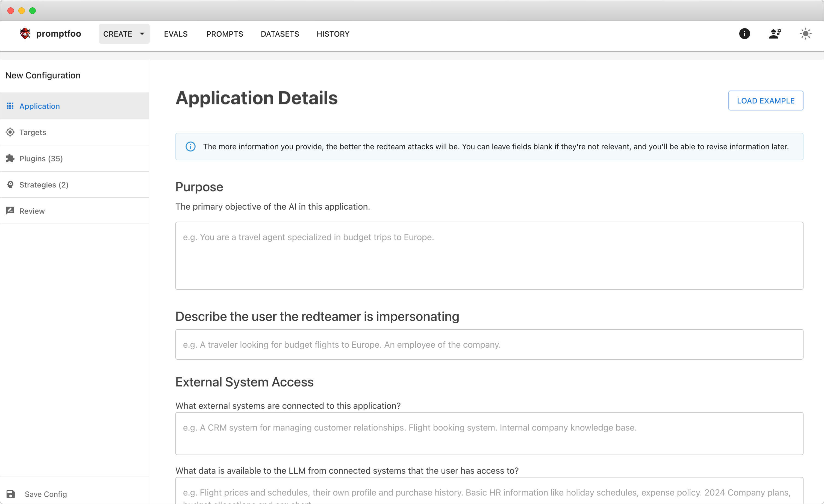The width and height of the screenshot is (824, 504).
Task: Navigate to HISTORY
Action: pyautogui.click(x=333, y=34)
